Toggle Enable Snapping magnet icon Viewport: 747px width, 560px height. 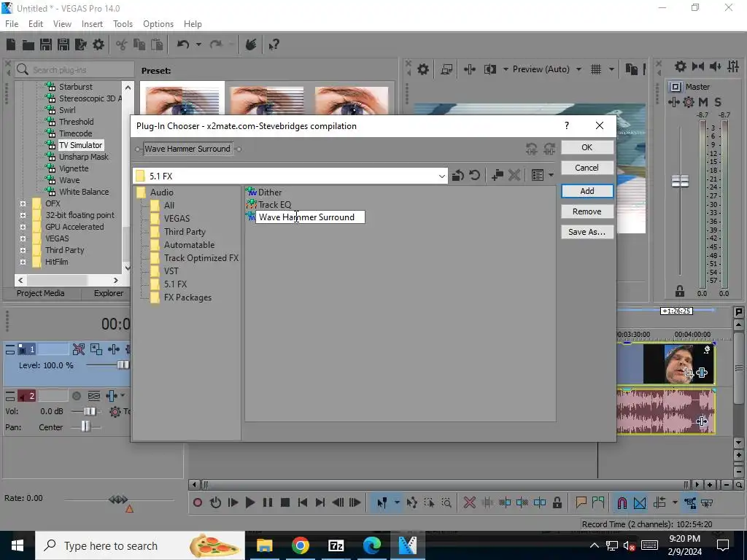pyautogui.click(x=622, y=503)
